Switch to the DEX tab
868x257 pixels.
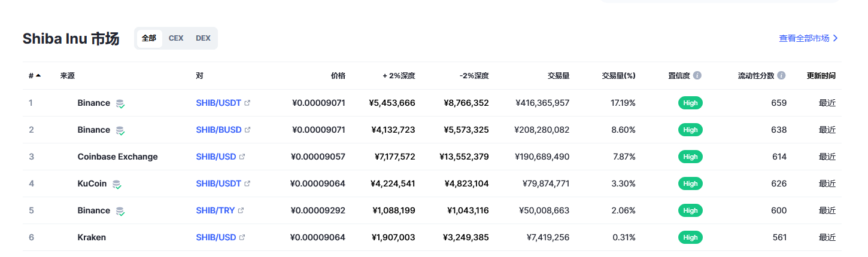pos(203,38)
